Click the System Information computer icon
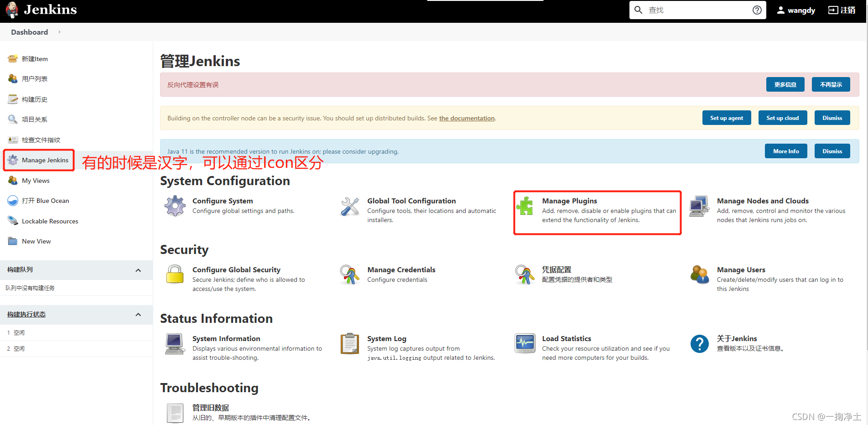 (175, 344)
